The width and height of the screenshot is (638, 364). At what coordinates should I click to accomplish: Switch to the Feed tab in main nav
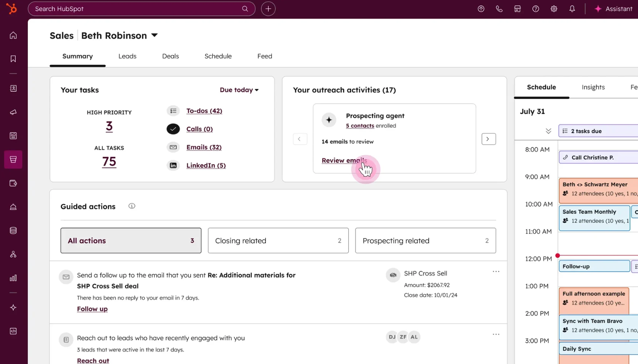tap(265, 56)
